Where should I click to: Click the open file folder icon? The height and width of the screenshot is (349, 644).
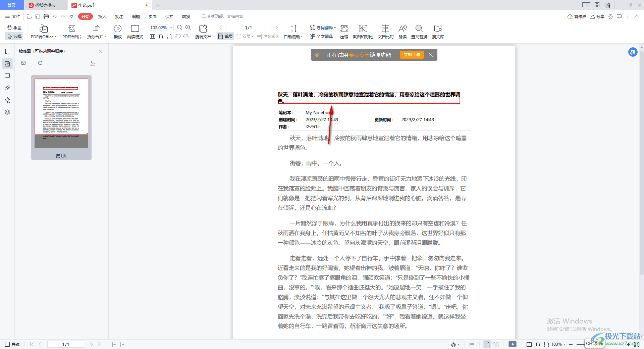click(x=30, y=16)
